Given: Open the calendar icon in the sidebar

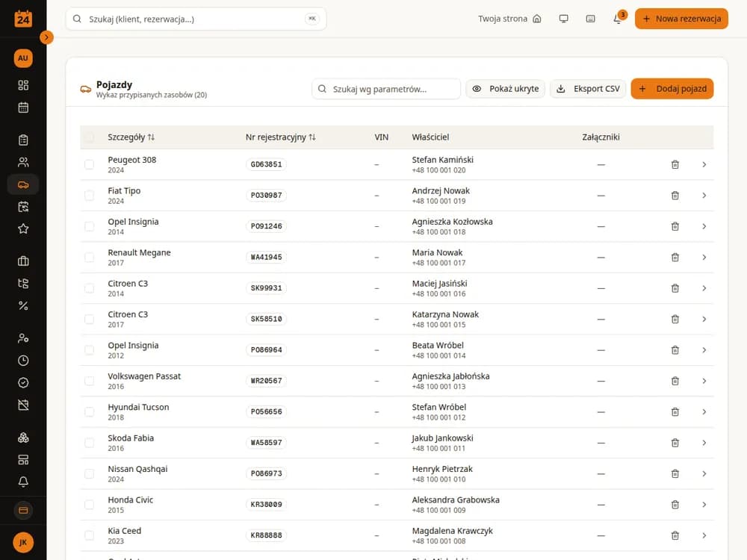Looking at the screenshot, I should [23, 108].
